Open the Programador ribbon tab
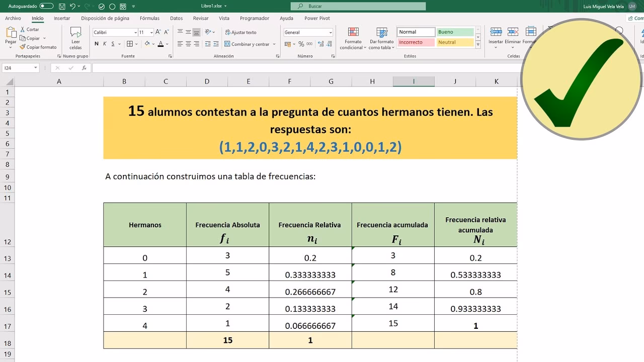 click(254, 18)
